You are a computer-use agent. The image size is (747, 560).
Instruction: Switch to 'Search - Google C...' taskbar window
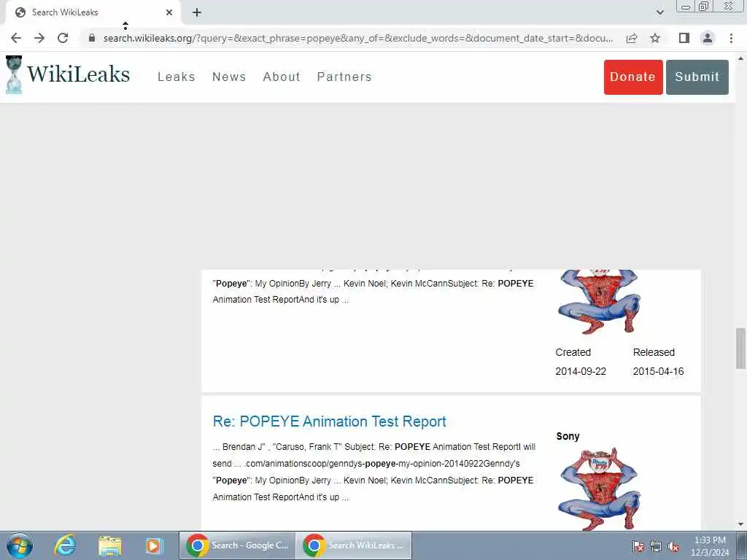click(237, 545)
